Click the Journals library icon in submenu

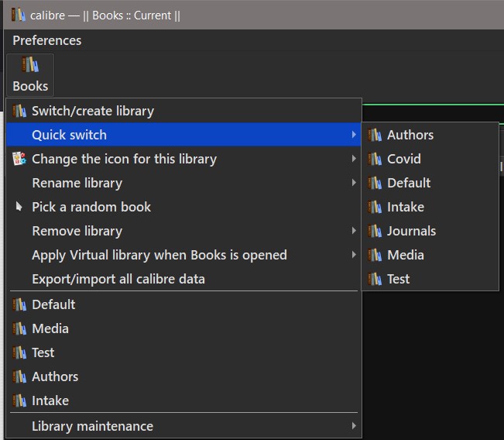tap(375, 231)
